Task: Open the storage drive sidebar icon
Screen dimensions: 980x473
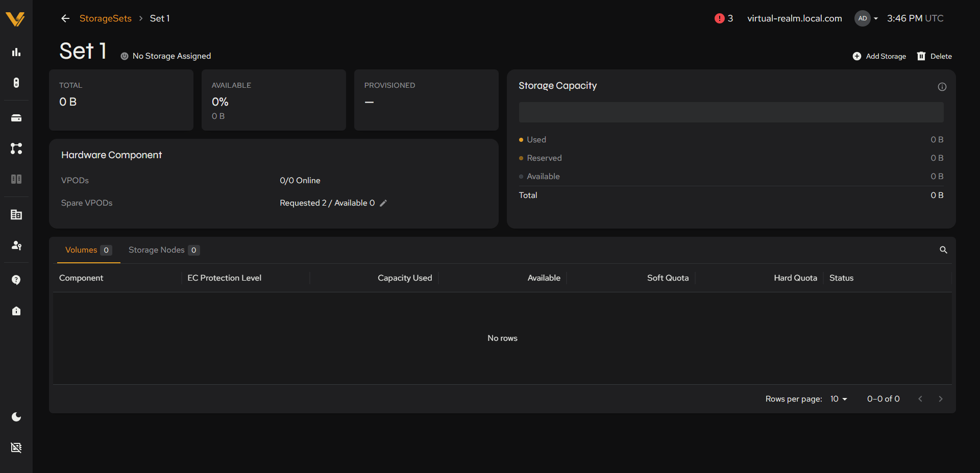Action: [x=16, y=118]
